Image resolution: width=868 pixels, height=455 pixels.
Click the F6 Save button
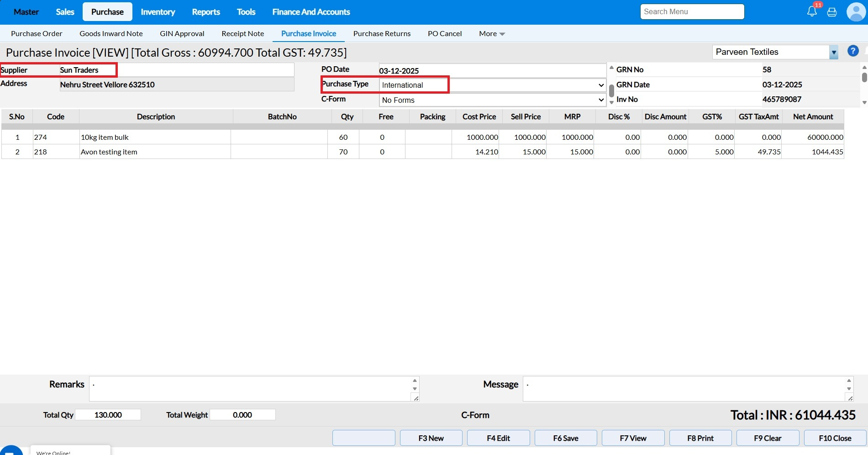[565, 438]
